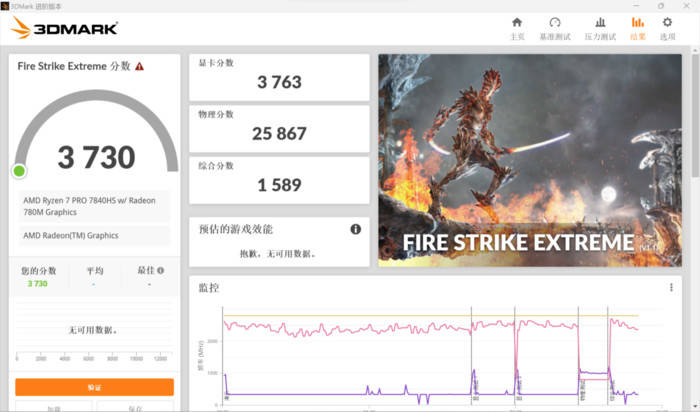Click info icon in 预估的游戏效能 panel

[355, 229]
